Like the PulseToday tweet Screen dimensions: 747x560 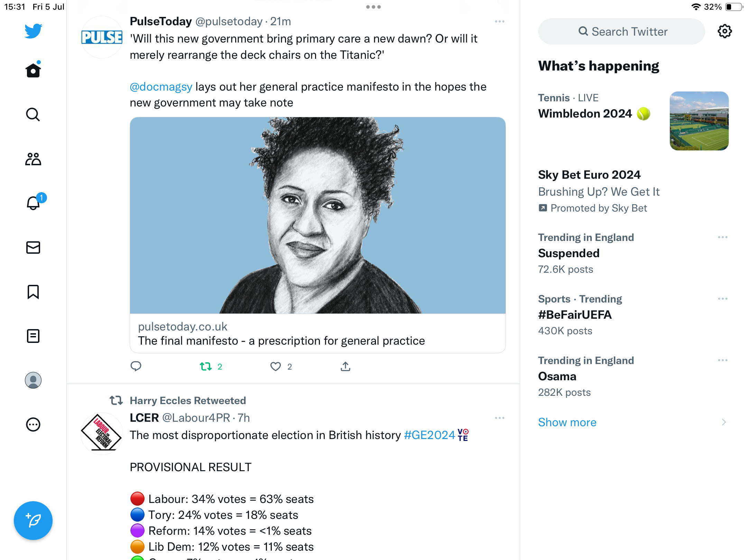276,366
